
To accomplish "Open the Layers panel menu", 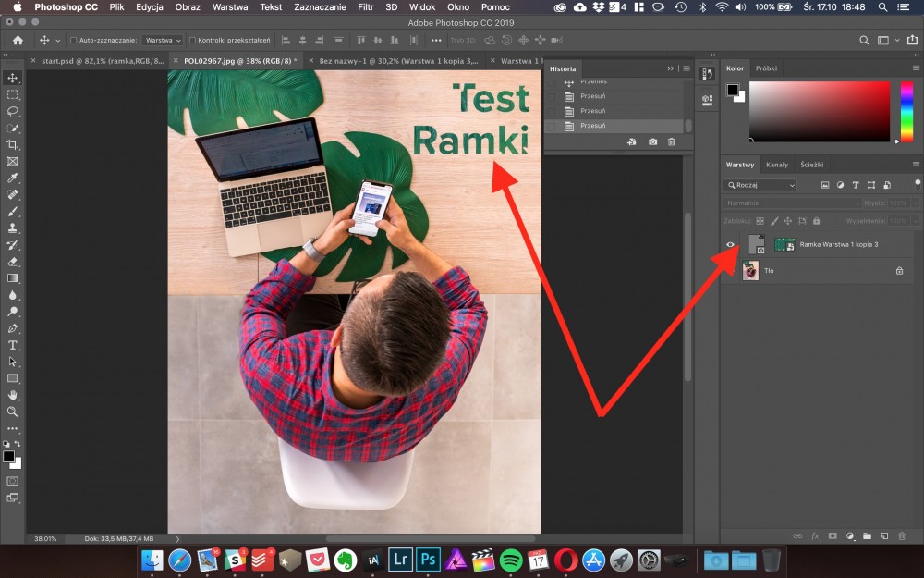I will pyautogui.click(x=916, y=165).
